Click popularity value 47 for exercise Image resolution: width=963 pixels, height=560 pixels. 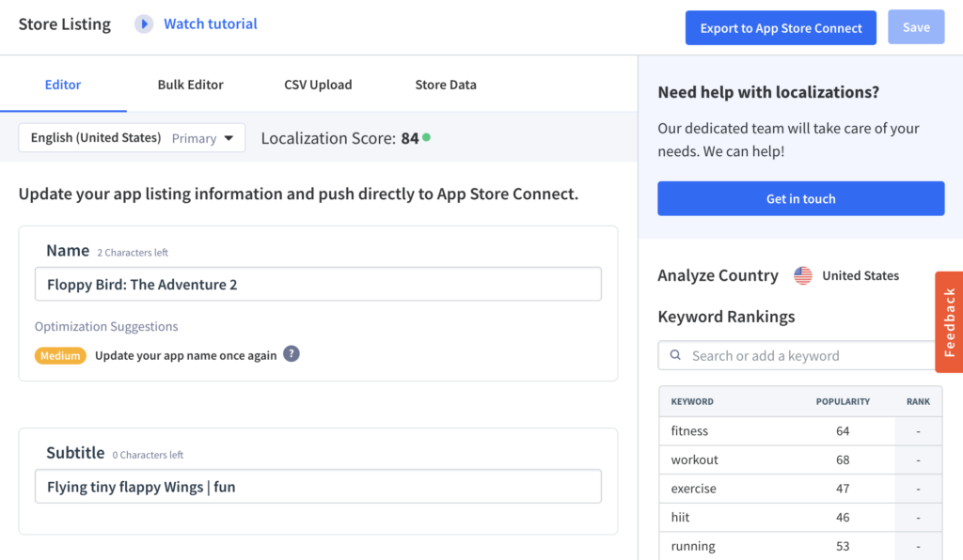pos(843,489)
